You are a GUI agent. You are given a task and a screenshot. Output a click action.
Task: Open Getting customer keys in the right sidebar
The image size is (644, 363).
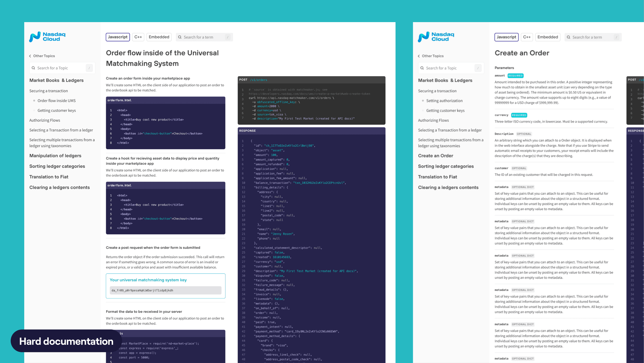[x=445, y=110]
